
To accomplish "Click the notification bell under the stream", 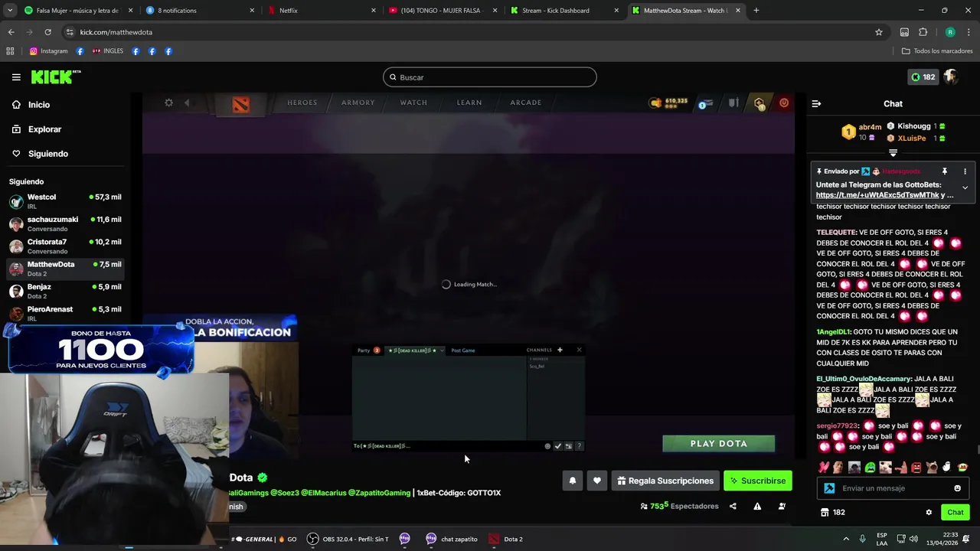I will [572, 481].
